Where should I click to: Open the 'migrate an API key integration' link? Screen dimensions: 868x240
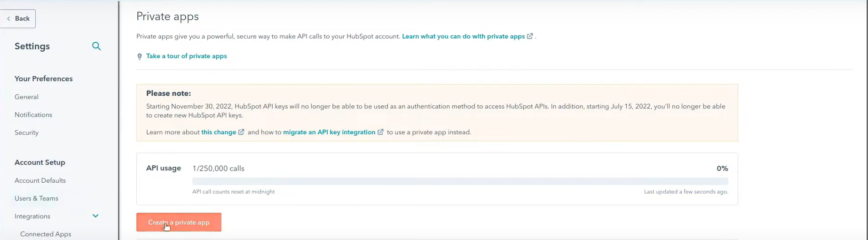pyautogui.click(x=329, y=132)
